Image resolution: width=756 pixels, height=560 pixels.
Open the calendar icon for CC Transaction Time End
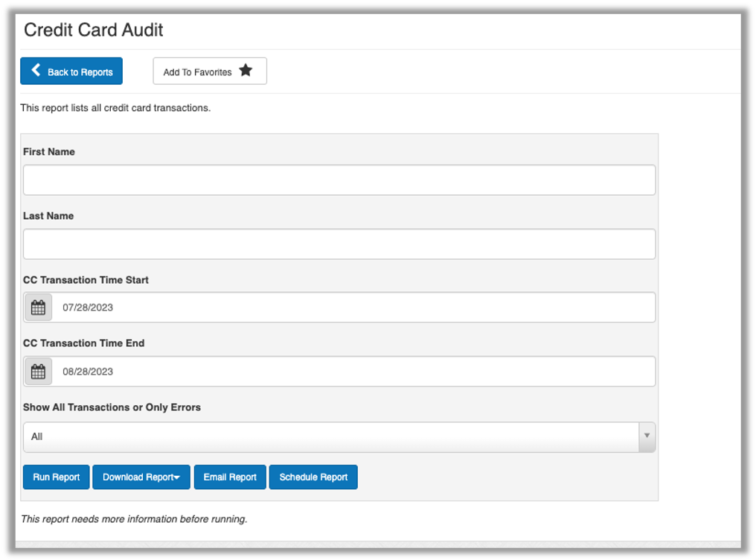click(39, 372)
